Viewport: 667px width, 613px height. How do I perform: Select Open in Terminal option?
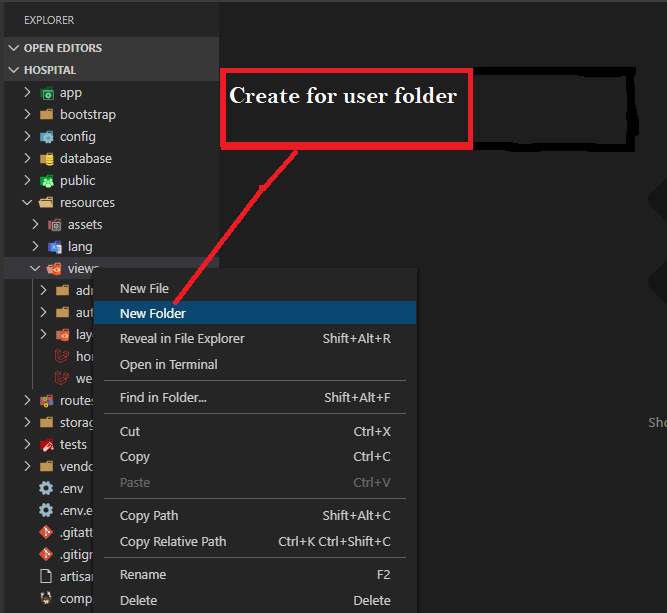(x=168, y=365)
